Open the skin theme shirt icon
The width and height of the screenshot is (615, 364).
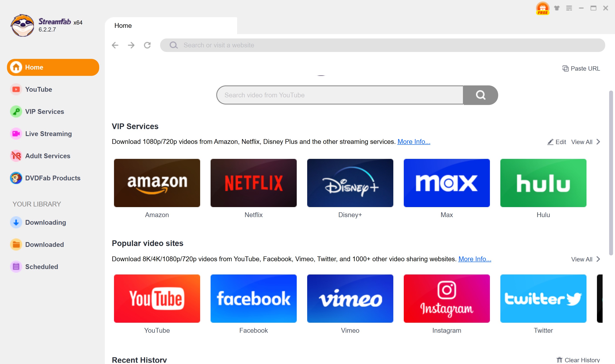556,8
